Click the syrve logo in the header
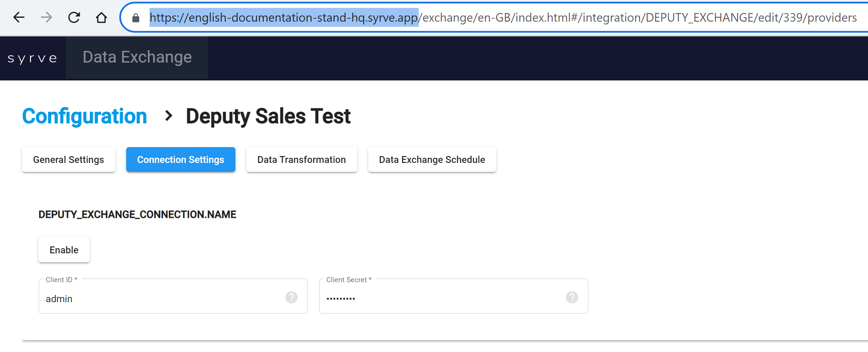This screenshot has width=868, height=352. (33, 58)
